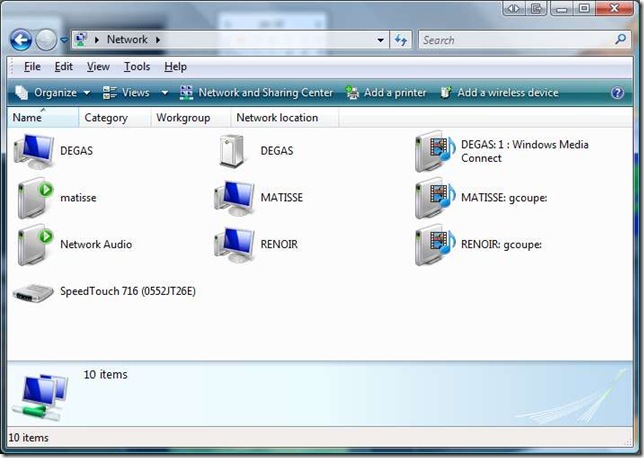Open the Edit menu
This screenshot has width=644, height=458.
click(x=64, y=67)
